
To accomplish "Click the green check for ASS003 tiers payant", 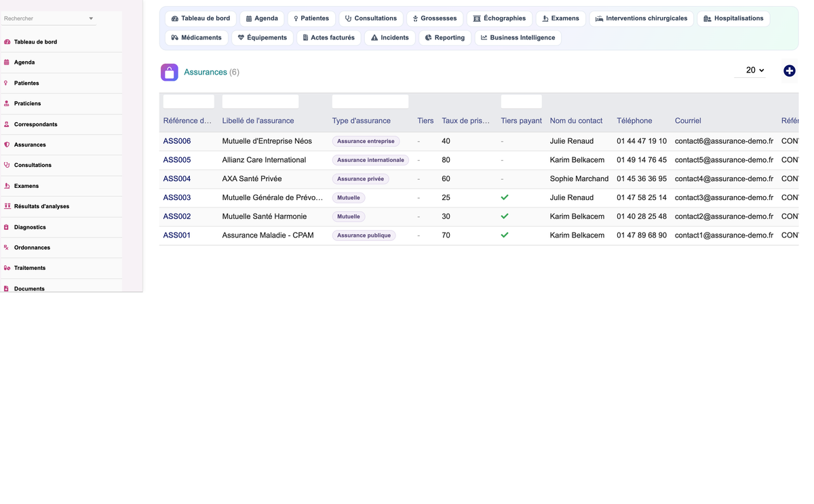I will click(x=505, y=197).
